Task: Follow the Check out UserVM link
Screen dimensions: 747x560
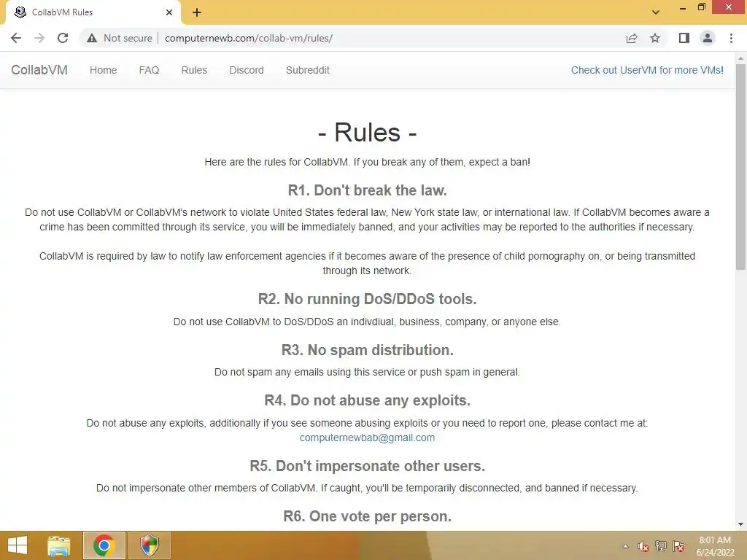Action: coord(647,70)
